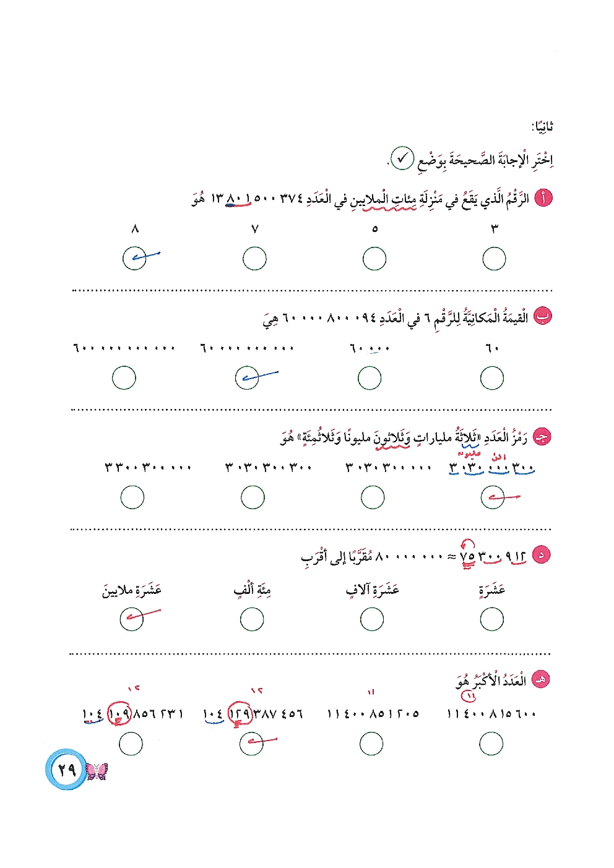Choose the circle under مئة ألف
The image size is (614, 868).
[x=252, y=619]
